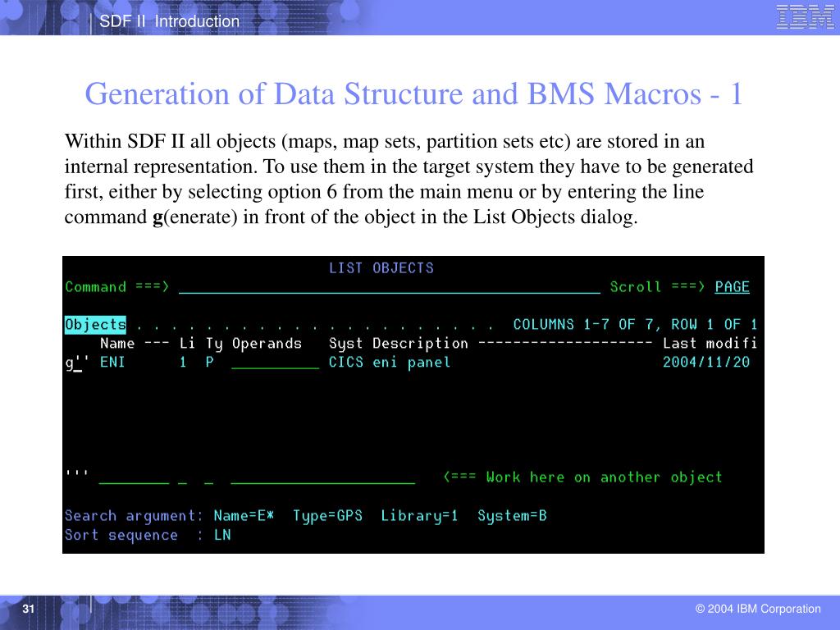Click the line command field before ENI
Viewport: 840px width, 630px height.
coord(76,363)
